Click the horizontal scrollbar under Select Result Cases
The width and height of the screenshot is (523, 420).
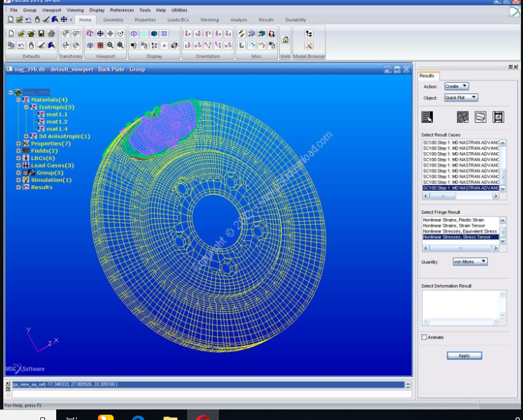click(461, 196)
